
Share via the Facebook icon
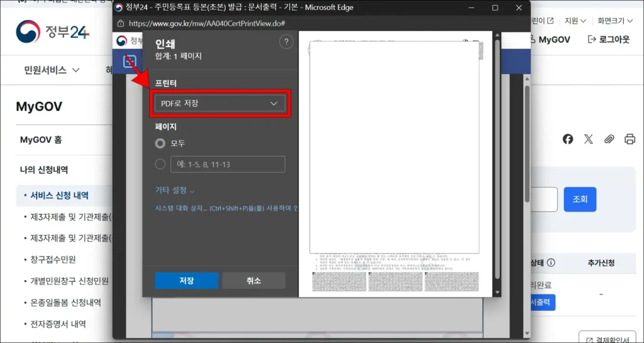568,139
